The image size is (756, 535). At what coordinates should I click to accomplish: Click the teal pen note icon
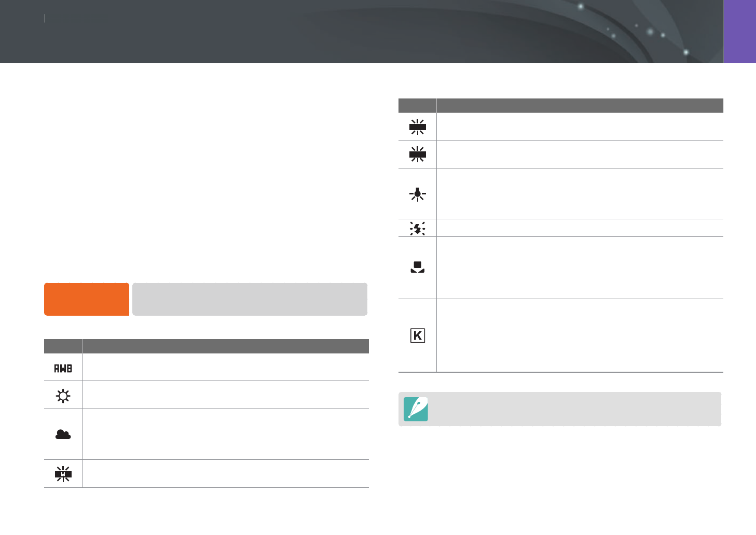[416, 409]
